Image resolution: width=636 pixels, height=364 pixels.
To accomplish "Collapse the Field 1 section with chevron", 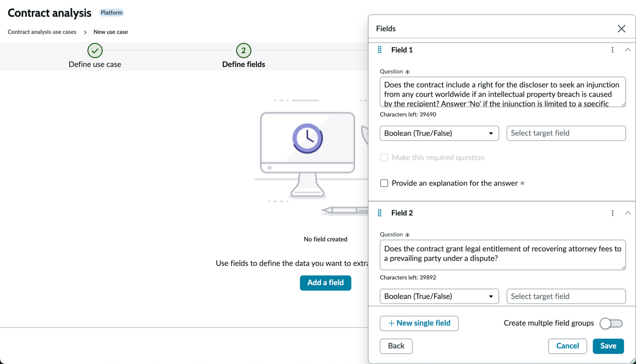I will [x=628, y=50].
